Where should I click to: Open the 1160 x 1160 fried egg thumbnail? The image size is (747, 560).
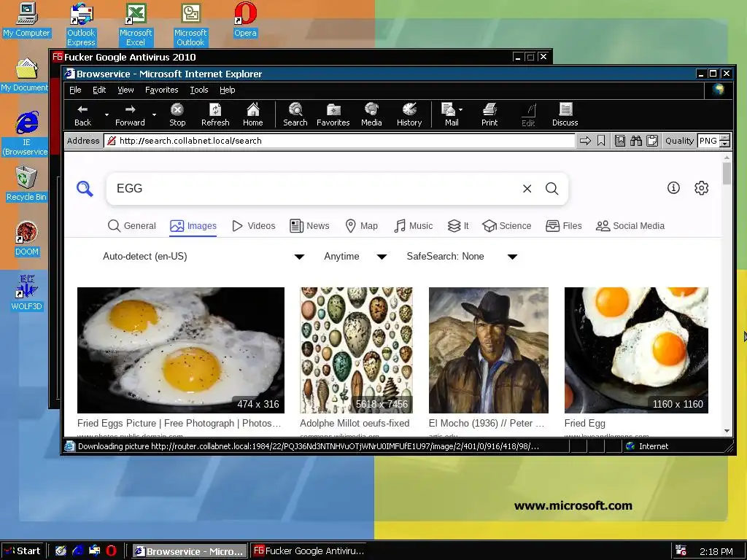tap(636, 350)
